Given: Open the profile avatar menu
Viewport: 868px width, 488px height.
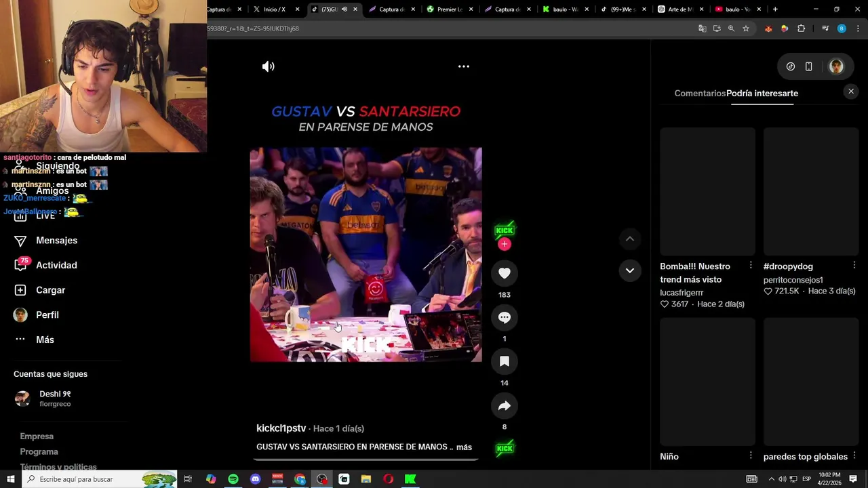Looking at the screenshot, I should point(836,66).
